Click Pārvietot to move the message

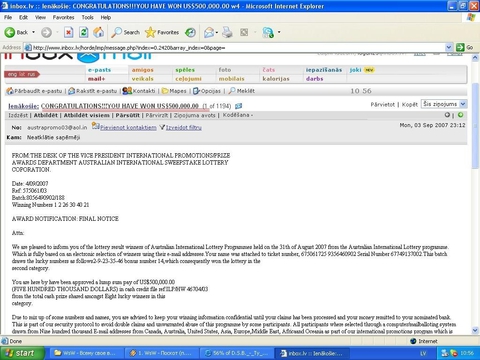(382, 104)
